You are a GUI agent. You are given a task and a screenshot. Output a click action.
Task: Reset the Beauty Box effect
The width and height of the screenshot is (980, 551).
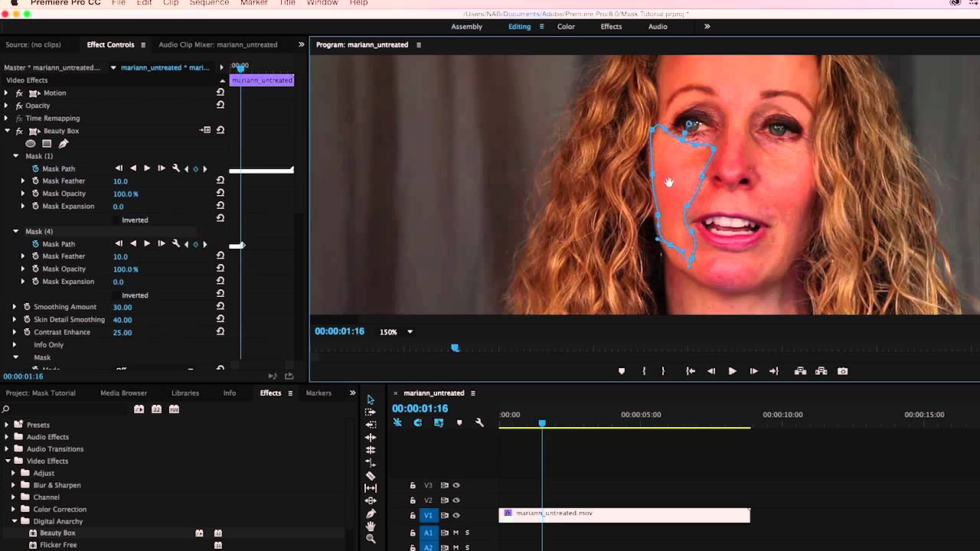(x=220, y=130)
